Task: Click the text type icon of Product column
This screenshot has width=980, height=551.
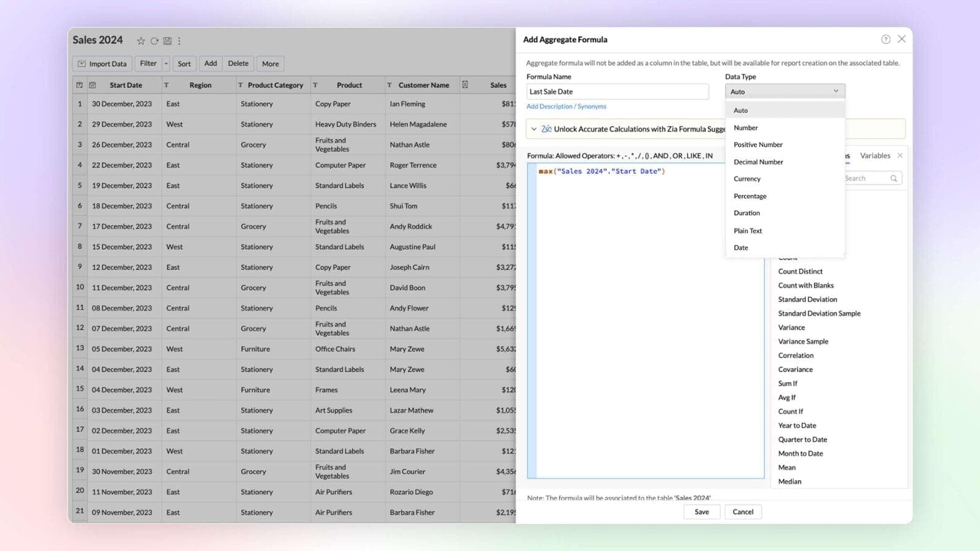Action: point(315,85)
